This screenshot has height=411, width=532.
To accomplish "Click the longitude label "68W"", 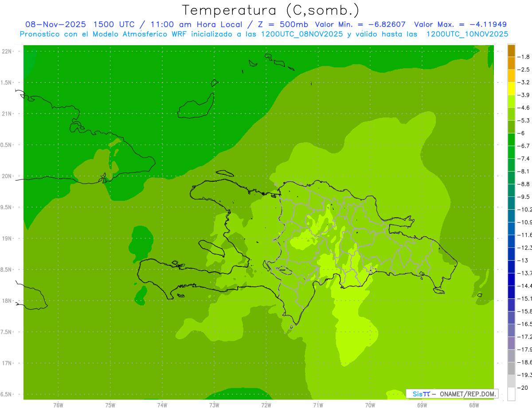I will click(473, 405).
